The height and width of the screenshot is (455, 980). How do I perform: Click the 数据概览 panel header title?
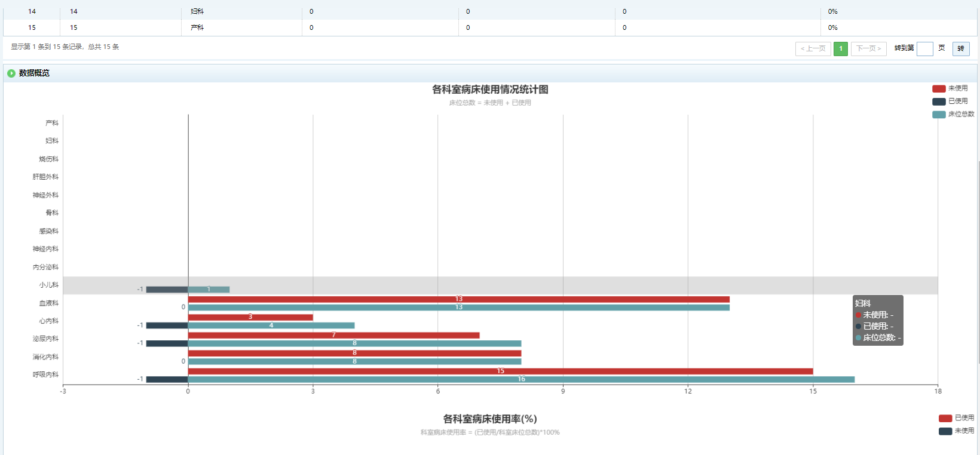(34, 73)
